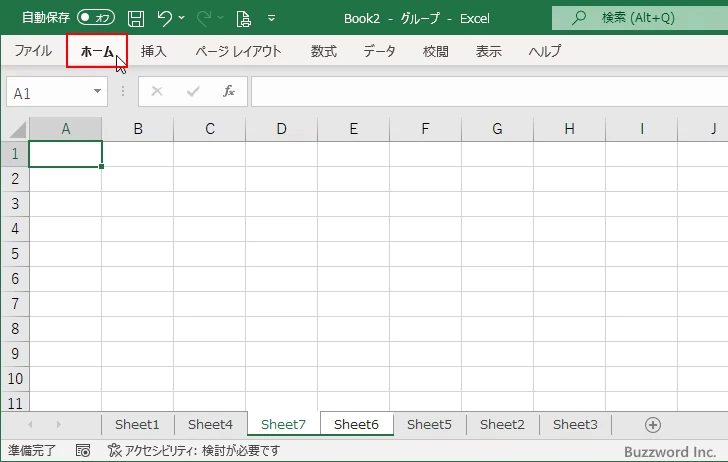Click the Redo arrow icon

(204, 18)
